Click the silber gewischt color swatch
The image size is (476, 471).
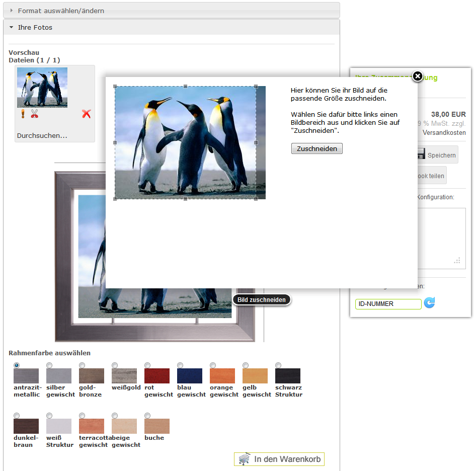tap(59, 376)
